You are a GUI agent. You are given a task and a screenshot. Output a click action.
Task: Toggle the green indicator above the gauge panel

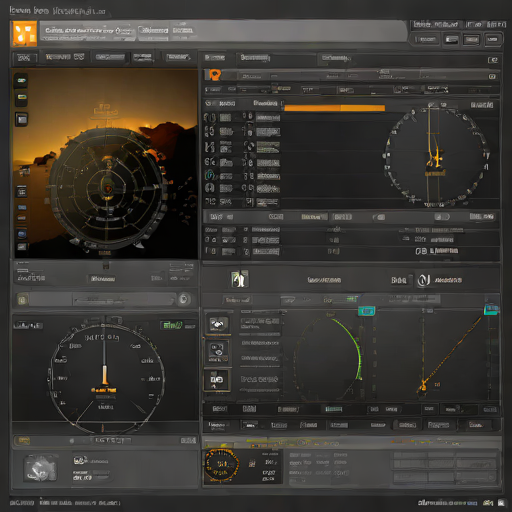pyautogui.click(x=171, y=325)
